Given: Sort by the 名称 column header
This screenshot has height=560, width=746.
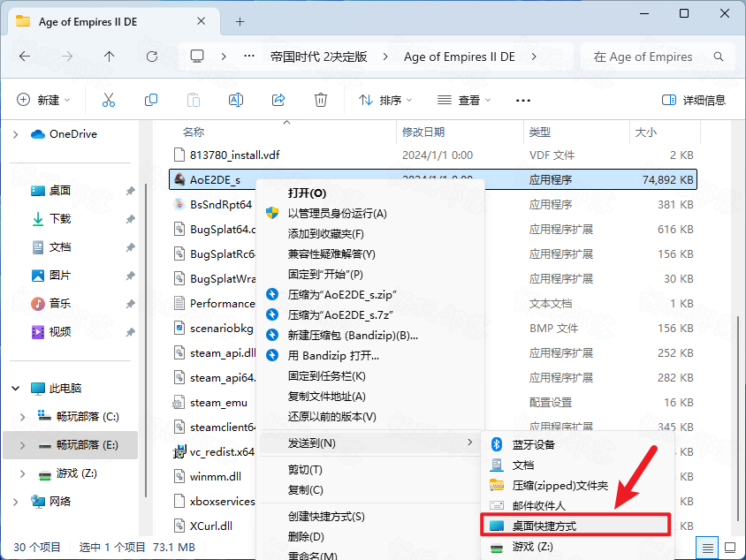Looking at the screenshot, I should [194, 132].
